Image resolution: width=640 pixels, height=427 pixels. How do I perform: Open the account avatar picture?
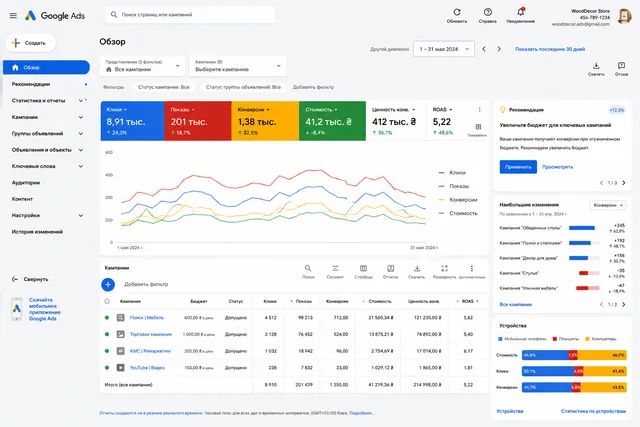(x=624, y=16)
